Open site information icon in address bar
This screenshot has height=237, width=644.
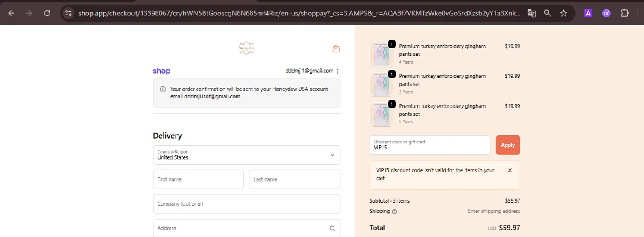click(68, 13)
